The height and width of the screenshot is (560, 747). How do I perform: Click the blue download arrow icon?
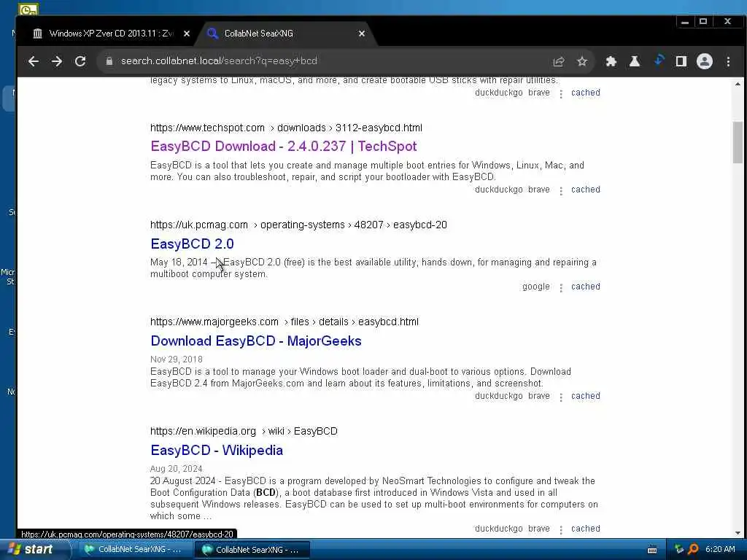click(659, 61)
